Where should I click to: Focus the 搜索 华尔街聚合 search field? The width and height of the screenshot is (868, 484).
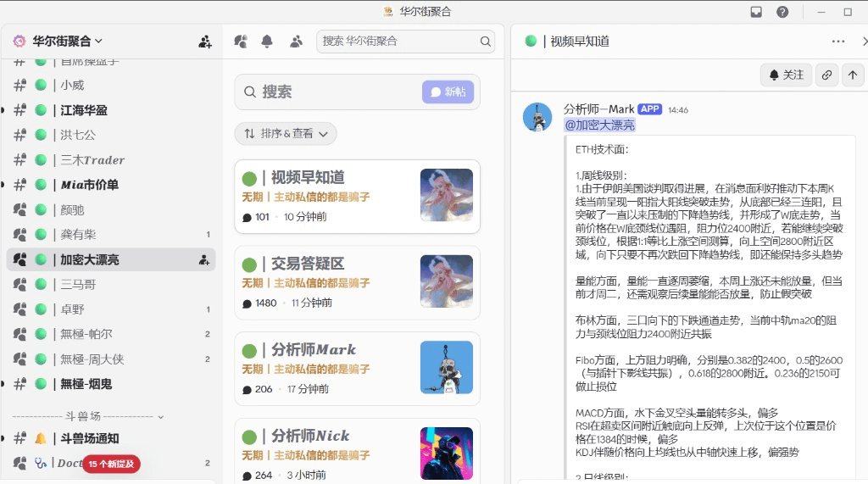397,41
